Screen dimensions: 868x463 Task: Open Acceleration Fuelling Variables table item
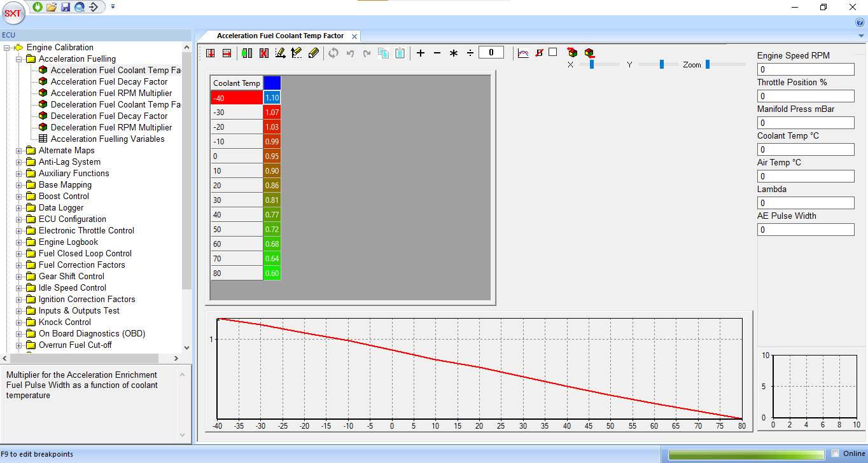coord(108,139)
